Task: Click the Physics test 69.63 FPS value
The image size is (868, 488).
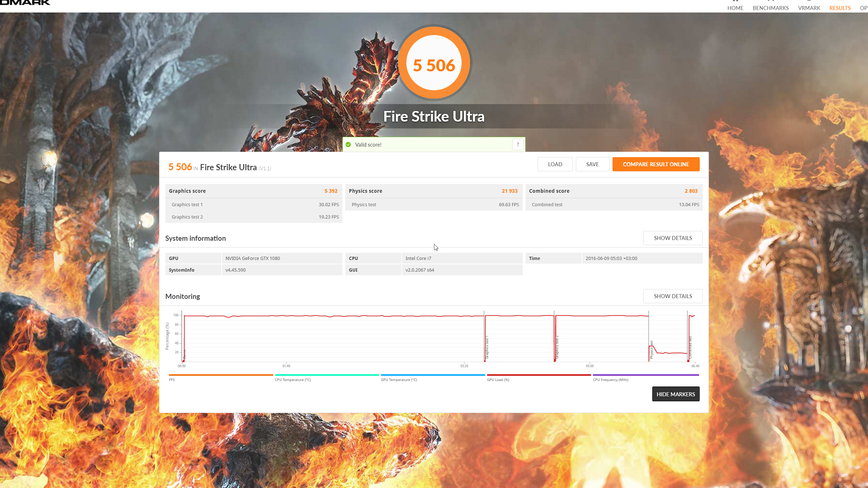Action: tap(509, 204)
